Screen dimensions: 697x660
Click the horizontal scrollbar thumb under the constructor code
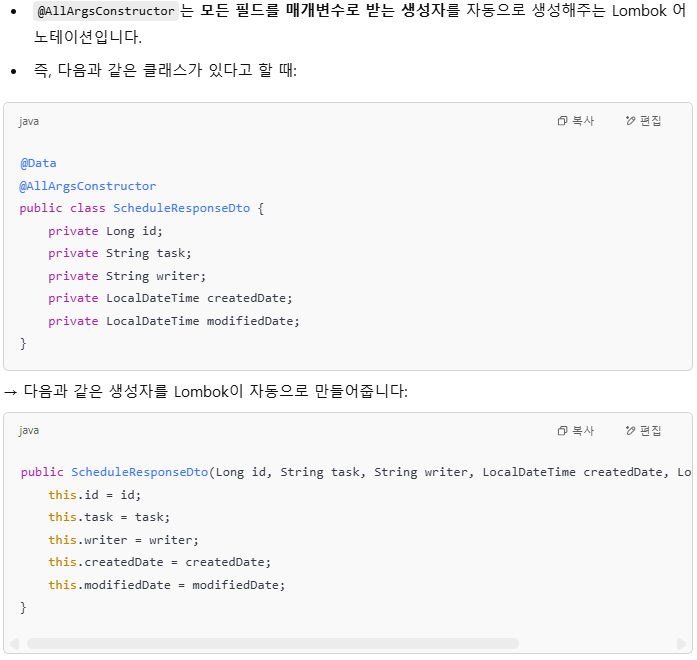272,644
